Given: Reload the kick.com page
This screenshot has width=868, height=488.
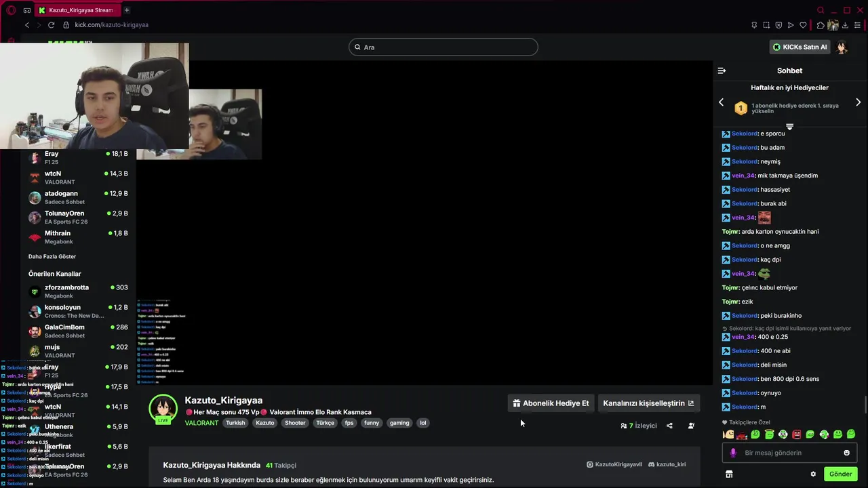Looking at the screenshot, I should point(51,25).
